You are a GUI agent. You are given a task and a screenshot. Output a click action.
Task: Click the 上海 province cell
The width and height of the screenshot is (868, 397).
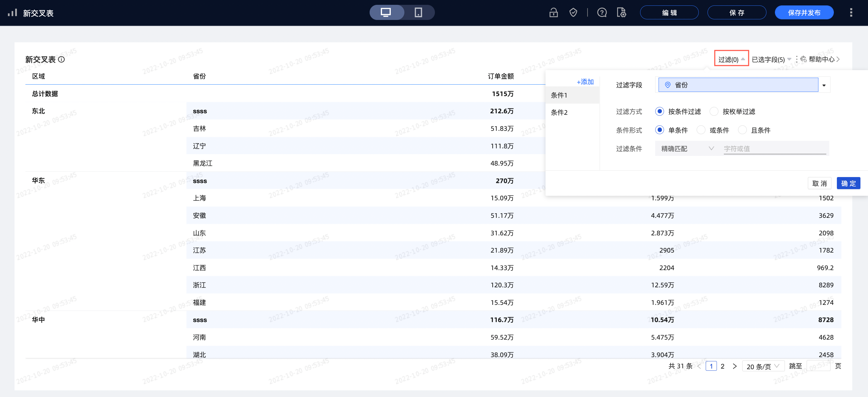pyautogui.click(x=199, y=198)
